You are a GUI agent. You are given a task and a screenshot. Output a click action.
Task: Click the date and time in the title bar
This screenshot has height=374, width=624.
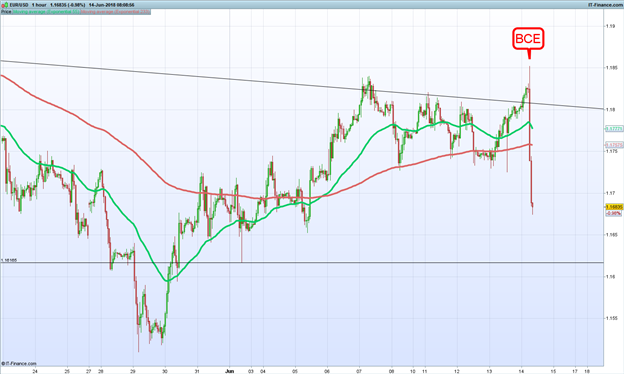(x=111, y=5)
